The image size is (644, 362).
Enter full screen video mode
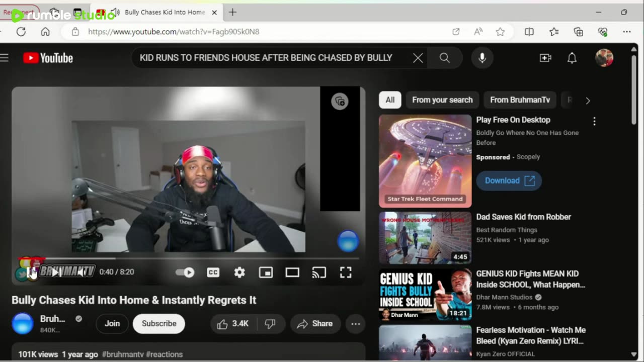tap(346, 272)
